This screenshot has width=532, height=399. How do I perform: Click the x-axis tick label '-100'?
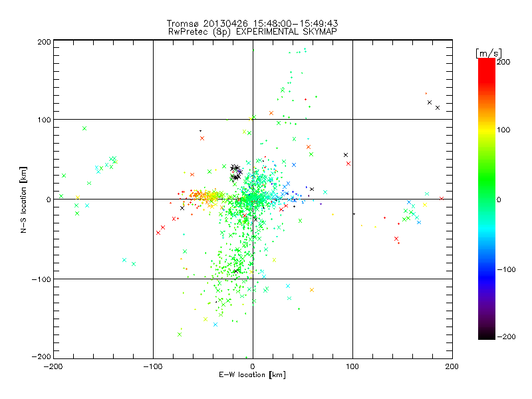point(153,366)
